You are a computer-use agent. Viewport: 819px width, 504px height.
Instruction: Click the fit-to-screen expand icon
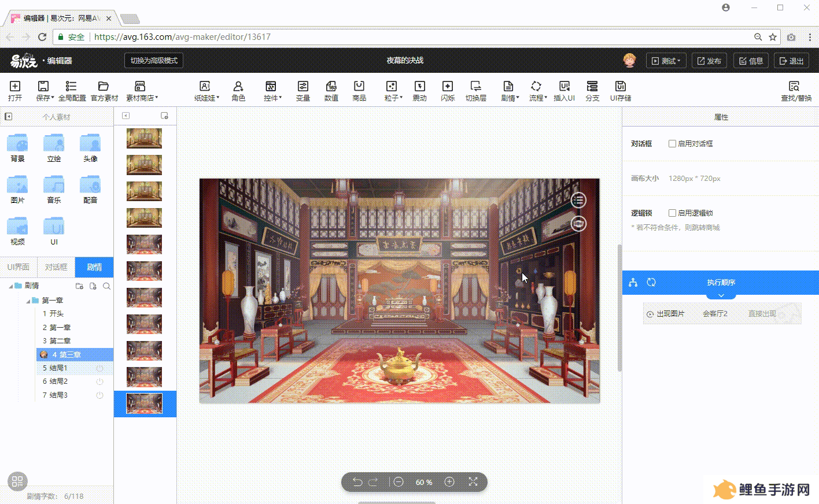point(473,481)
